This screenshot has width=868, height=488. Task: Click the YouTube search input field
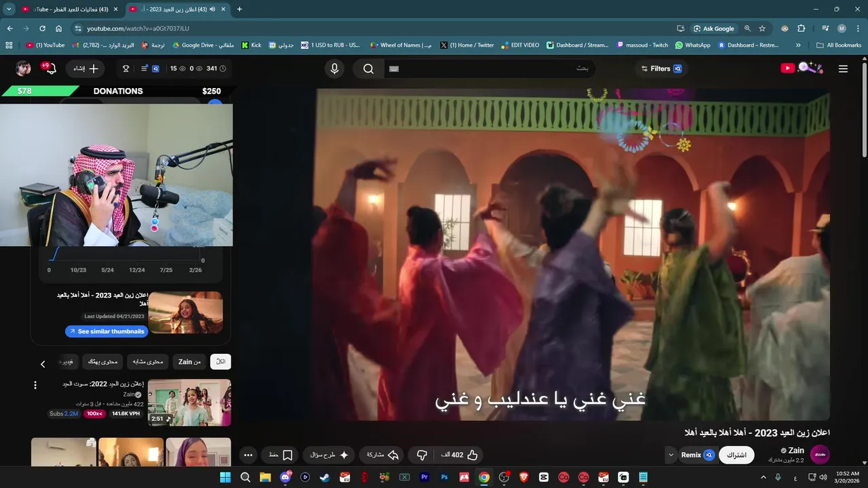pos(489,68)
